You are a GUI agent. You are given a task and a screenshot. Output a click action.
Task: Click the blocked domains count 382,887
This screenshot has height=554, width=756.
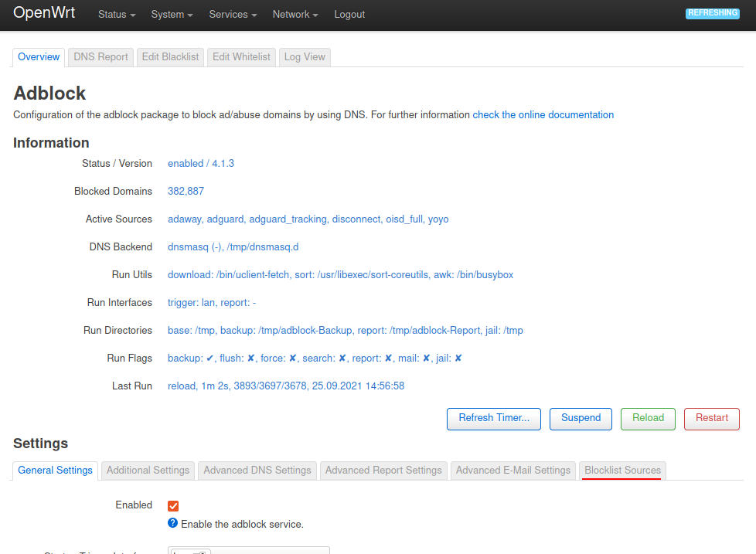point(186,192)
